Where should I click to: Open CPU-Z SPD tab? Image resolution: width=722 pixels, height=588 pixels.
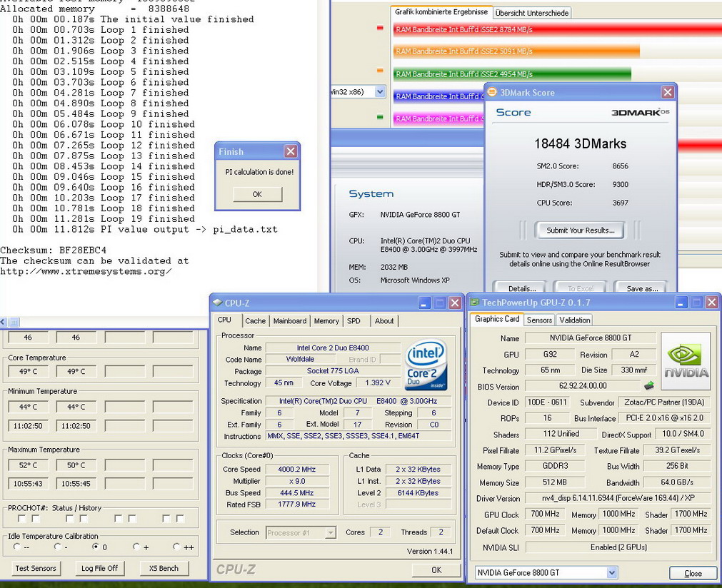coord(354,320)
